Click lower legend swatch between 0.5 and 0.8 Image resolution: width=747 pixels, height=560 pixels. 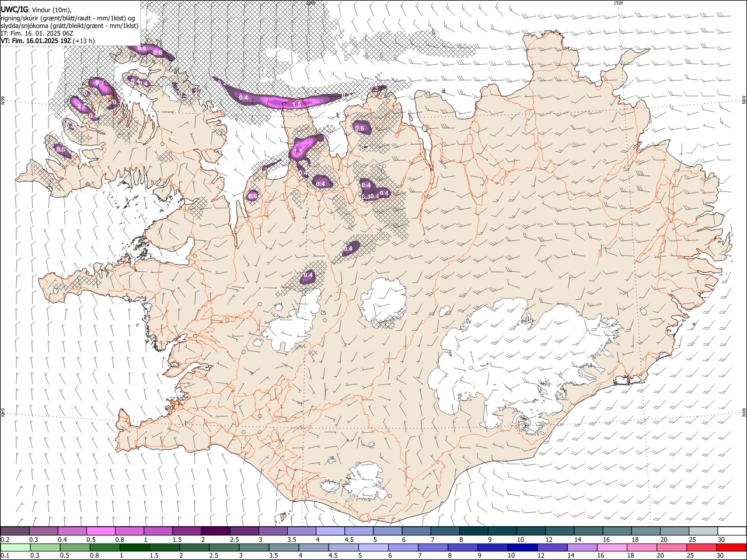(75, 547)
